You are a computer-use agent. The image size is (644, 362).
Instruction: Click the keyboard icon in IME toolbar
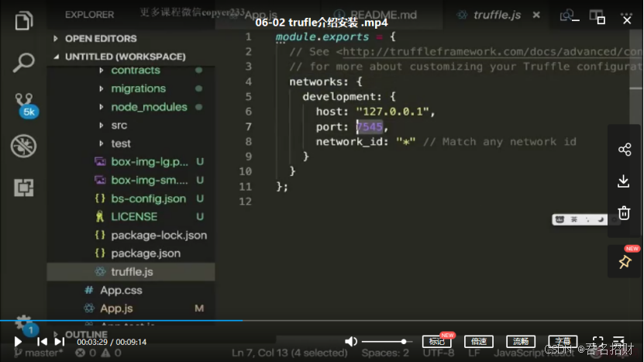[x=560, y=219]
